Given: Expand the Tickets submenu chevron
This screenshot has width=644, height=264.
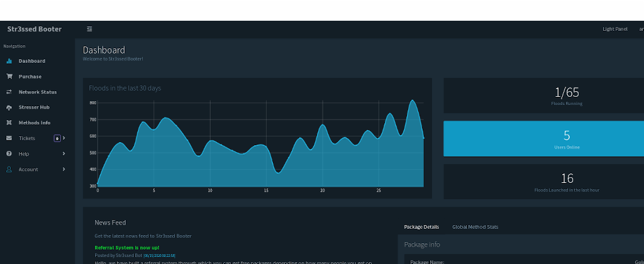Looking at the screenshot, I should tap(64, 138).
